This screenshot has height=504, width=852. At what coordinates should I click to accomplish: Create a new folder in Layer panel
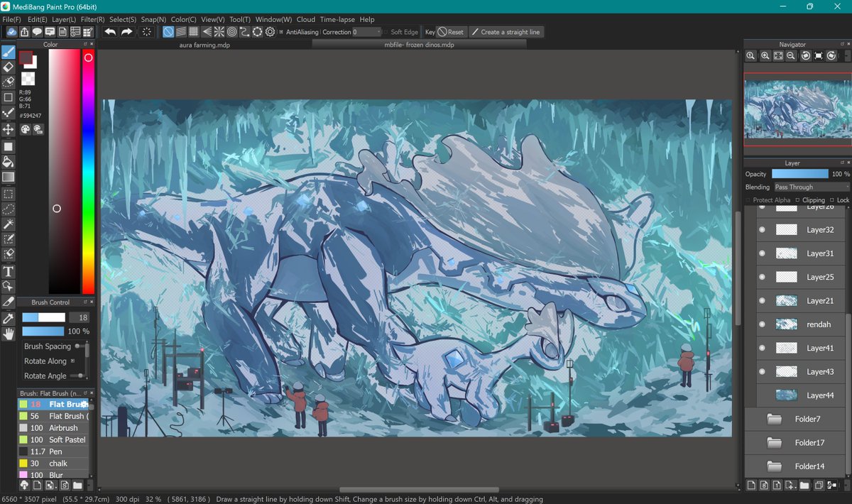[804, 486]
